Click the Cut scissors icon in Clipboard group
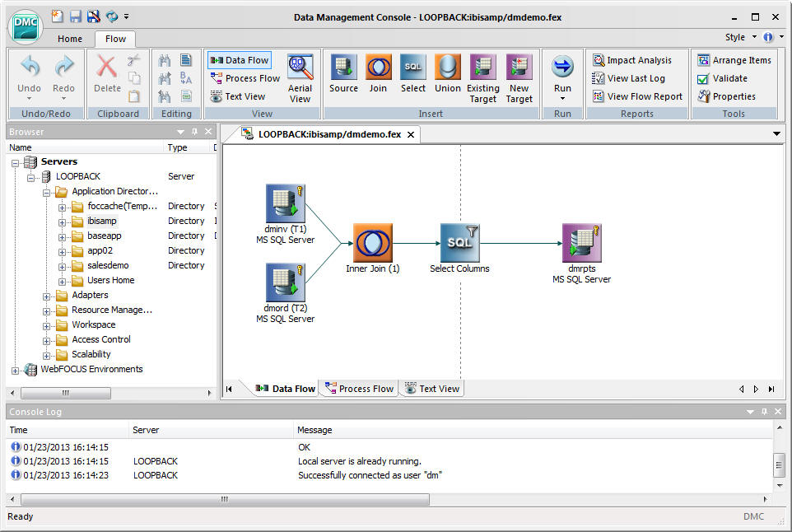 click(134, 61)
